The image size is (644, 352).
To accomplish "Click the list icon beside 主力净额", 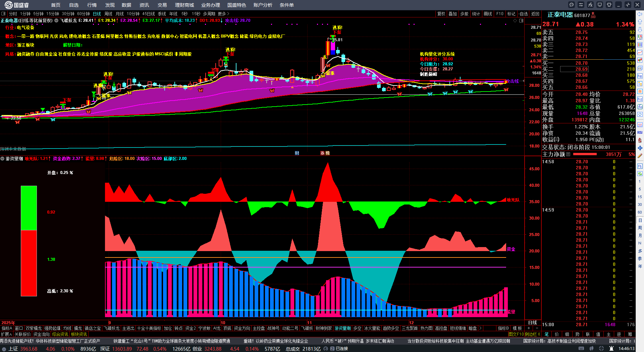I will pos(568,154).
